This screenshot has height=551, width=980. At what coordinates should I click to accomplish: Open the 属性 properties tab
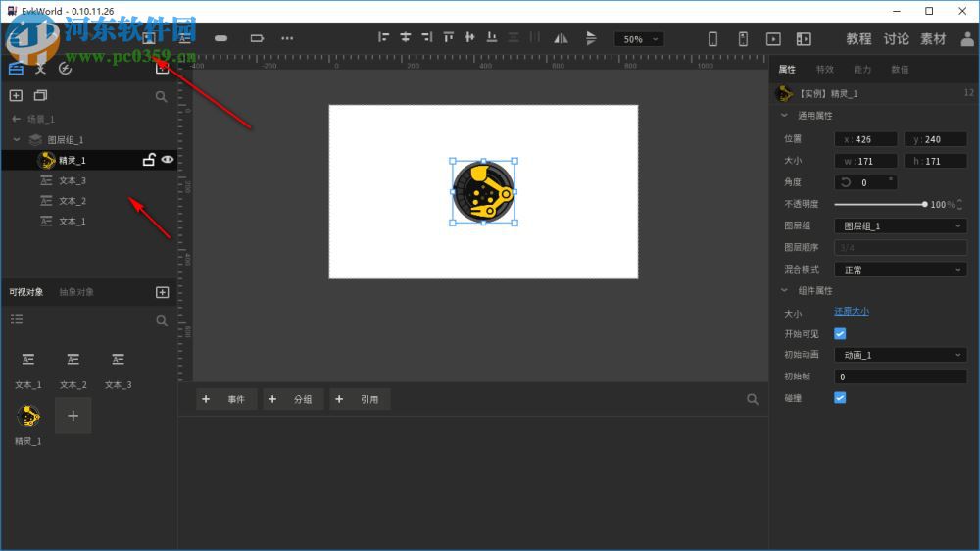tap(787, 70)
